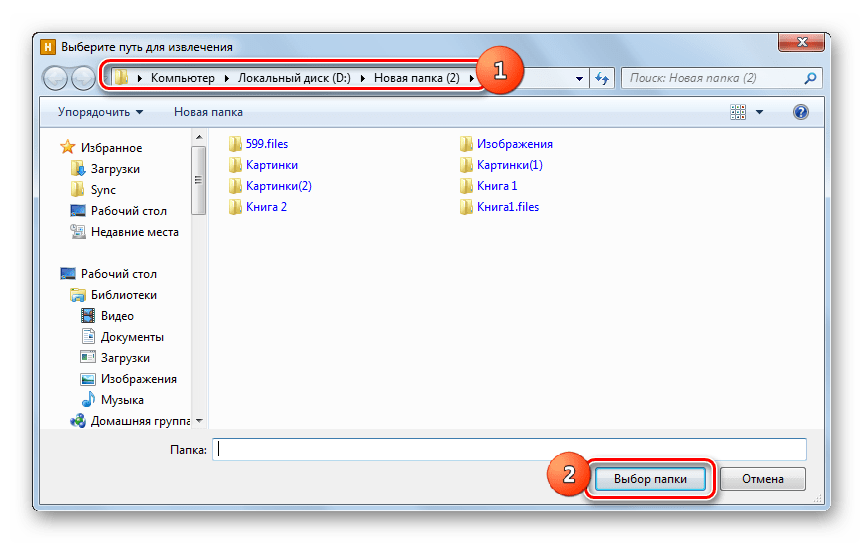Click the folder icon of Изображения in file list
Viewport: 864px width, 544px height.
click(466, 144)
